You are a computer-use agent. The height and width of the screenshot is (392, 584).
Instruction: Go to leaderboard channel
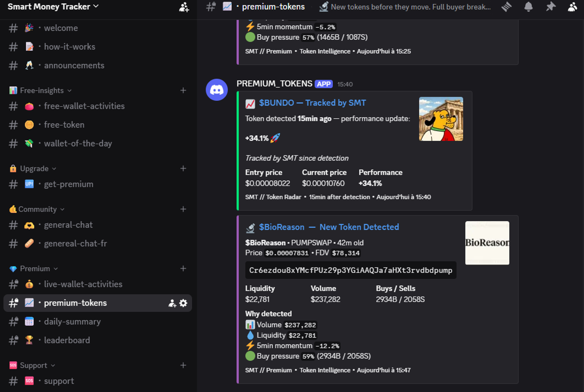97,340
